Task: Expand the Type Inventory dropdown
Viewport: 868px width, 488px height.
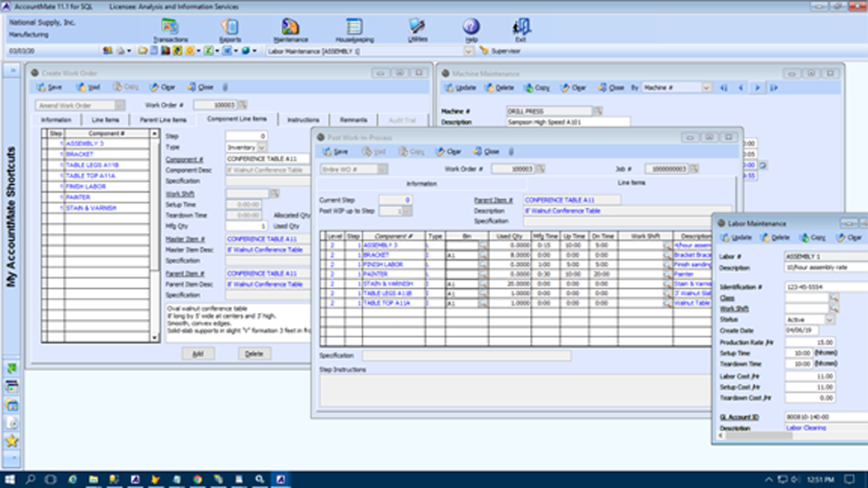Action: (x=262, y=148)
